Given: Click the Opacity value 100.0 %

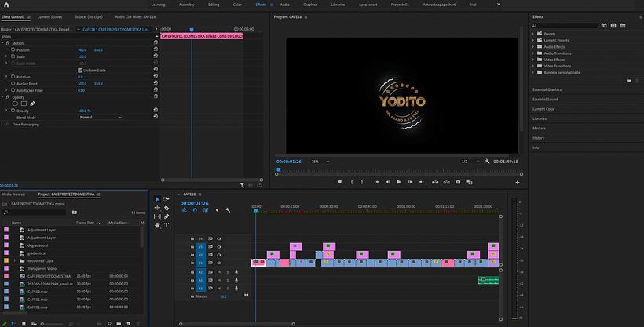Looking at the screenshot, I should click(84, 111).
